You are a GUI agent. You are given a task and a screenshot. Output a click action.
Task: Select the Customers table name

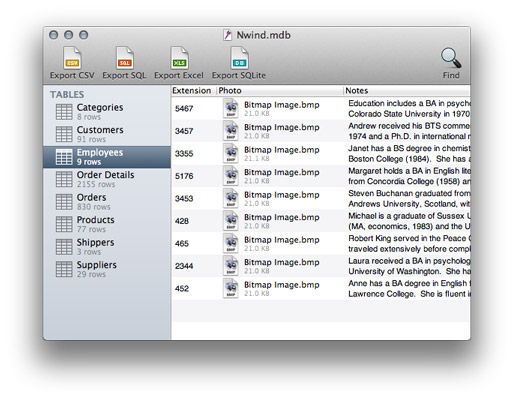[x=100, y=130]
